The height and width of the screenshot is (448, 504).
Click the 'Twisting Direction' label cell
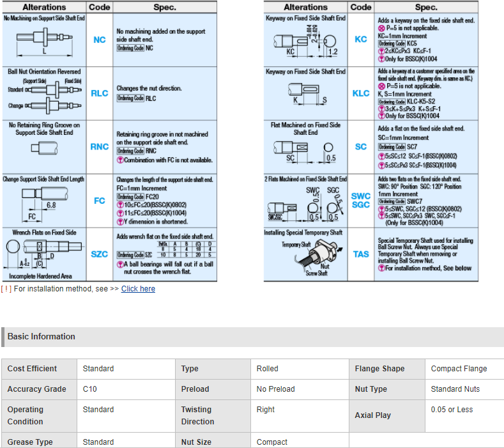point(213,415)
